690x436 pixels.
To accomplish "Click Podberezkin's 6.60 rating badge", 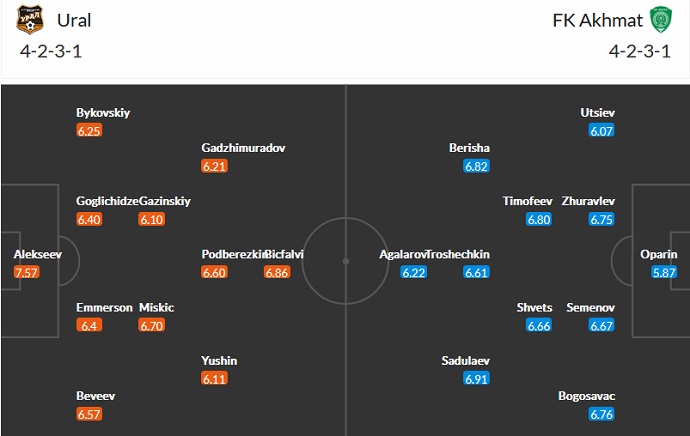I will (x=214, y=272).
